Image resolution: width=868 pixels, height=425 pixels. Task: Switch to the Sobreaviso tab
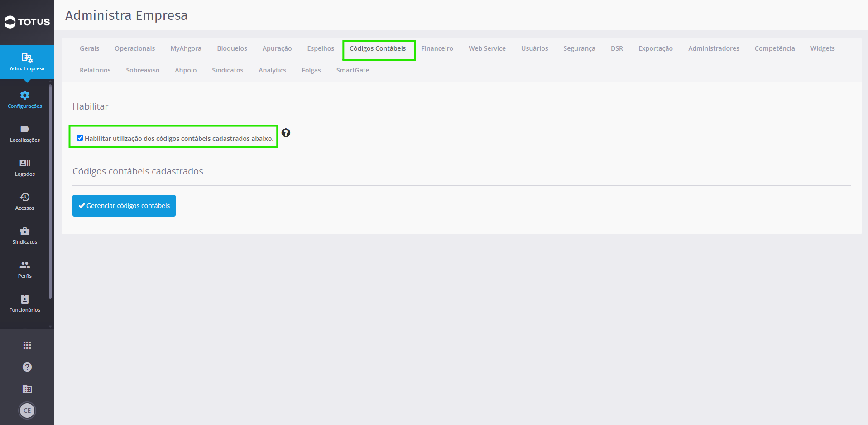tap(143, 70)
